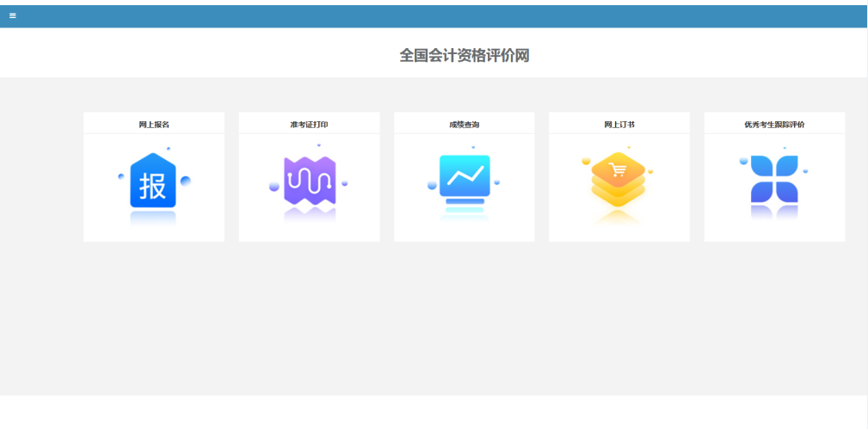Select the 成绩查询 heading
Image resolution: width=868 pixels, height=429 pixels.
(x=464, y=125)
